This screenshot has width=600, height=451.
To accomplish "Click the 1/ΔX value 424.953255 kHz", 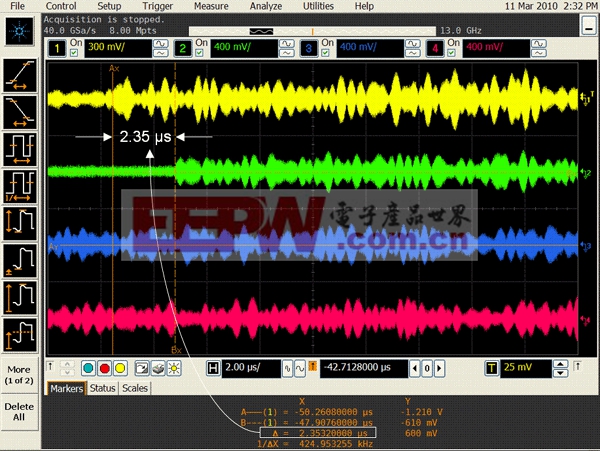I will (336, 444).
